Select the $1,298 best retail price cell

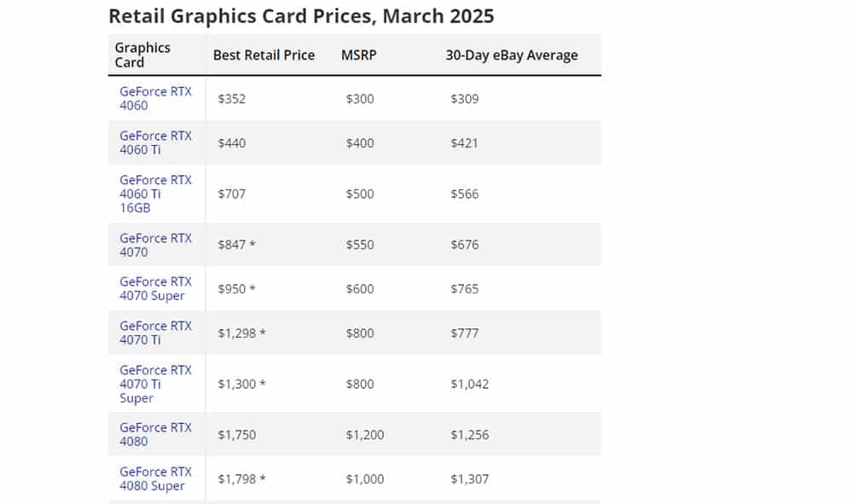tap(241, 333)
